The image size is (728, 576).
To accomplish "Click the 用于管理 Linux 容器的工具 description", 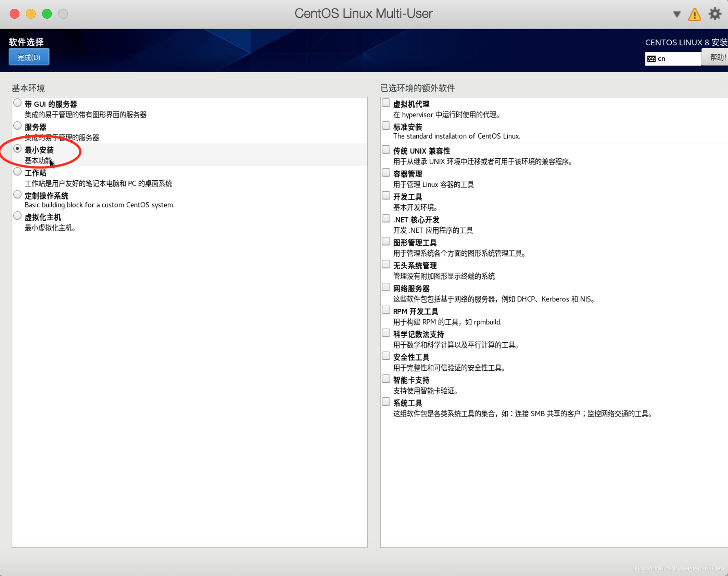I will [x=434, y=185].
